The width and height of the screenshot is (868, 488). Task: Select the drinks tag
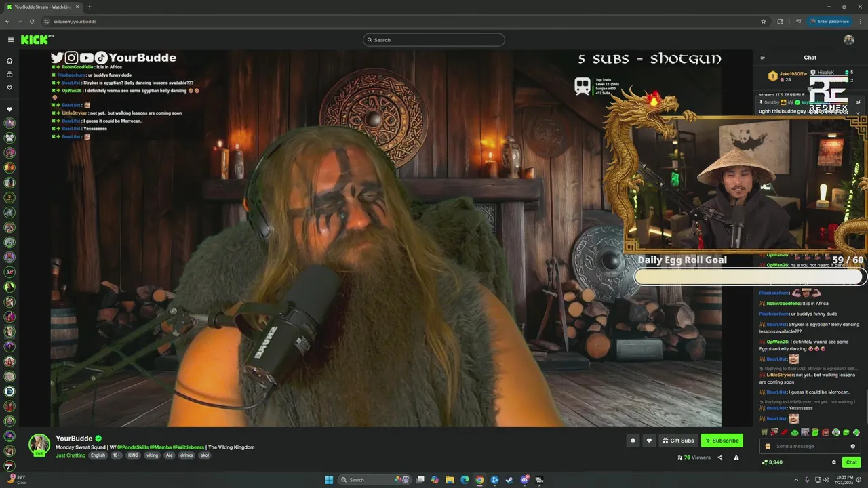186,455
